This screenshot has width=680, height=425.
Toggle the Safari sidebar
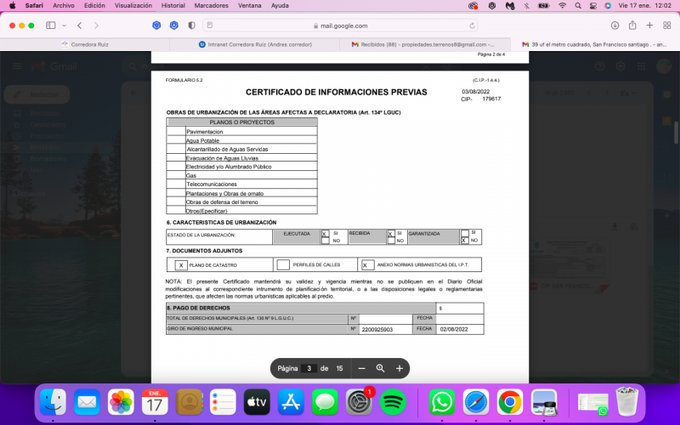[51, 26]
